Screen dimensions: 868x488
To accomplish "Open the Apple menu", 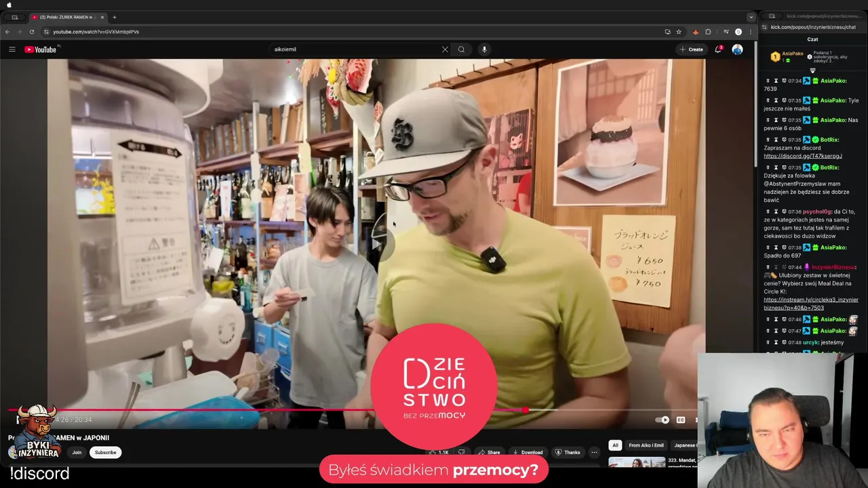I will 9,5.
